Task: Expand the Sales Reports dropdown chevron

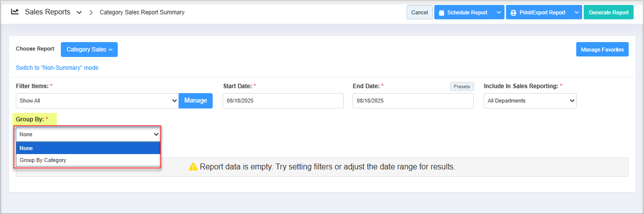Action: coord(79,12)
